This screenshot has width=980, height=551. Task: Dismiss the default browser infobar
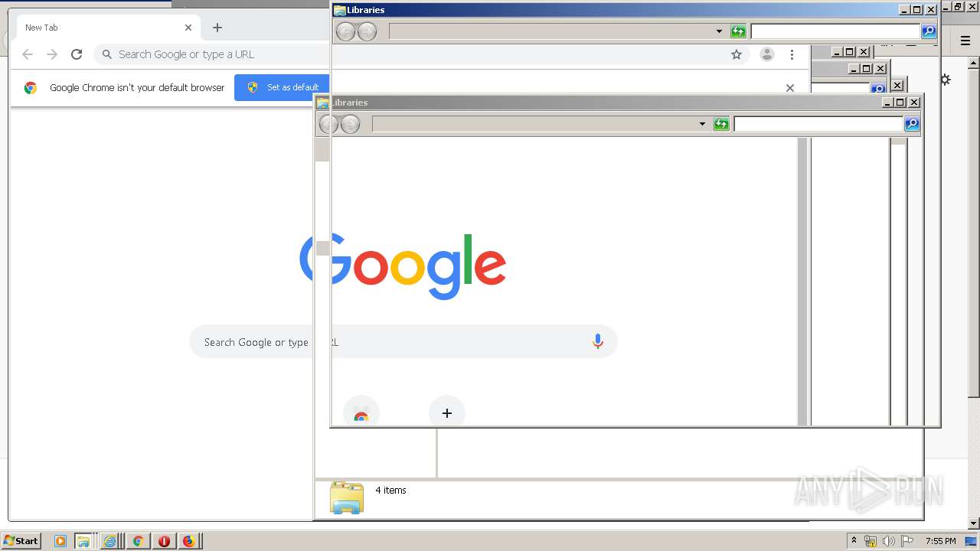pyautogui.click(x=790, y=87)
